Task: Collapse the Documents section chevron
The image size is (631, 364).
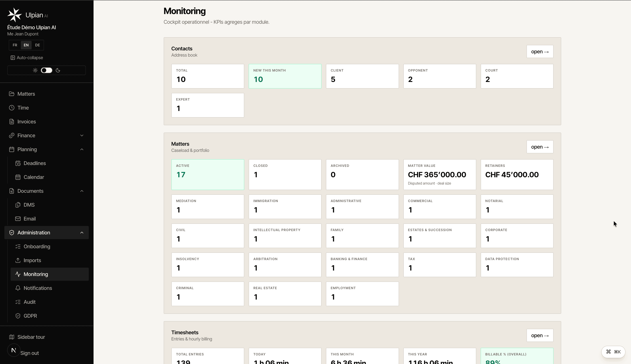Action: (82, 191)
